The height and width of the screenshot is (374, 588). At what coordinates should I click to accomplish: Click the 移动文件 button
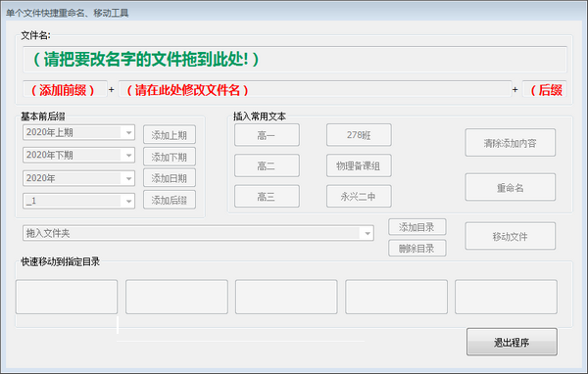pyautogui.click(x=510, y=236)
